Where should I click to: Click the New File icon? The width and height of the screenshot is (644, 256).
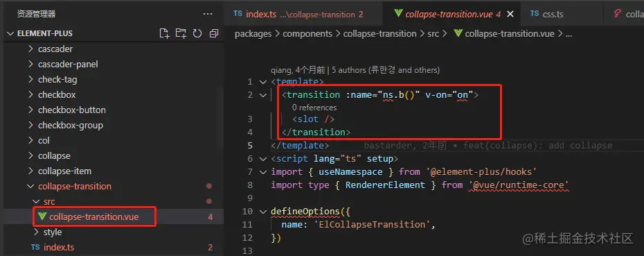[x=164, y=33]
